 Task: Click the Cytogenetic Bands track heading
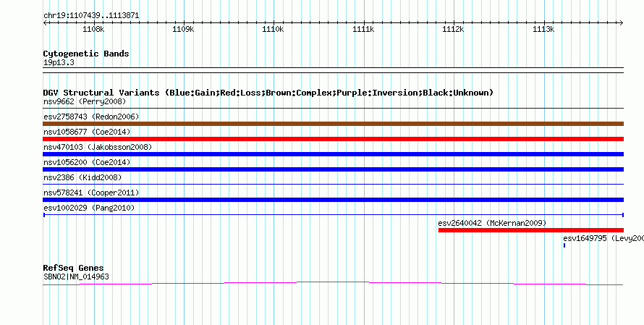click(x=86, y=54)
